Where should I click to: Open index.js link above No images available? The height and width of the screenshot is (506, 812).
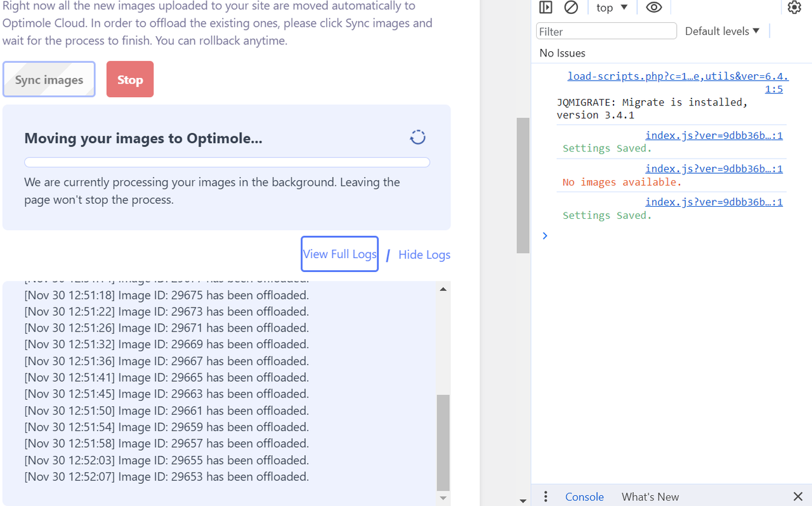pyautogui.click(x=714, y=169)
